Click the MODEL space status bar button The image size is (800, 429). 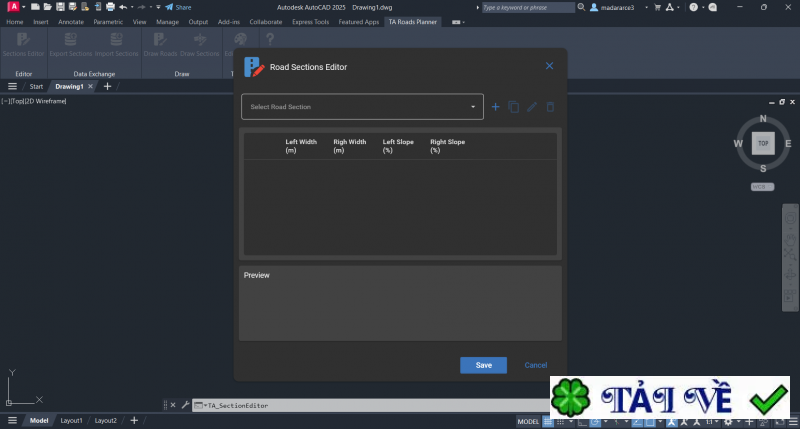click(x=528, y=421)
